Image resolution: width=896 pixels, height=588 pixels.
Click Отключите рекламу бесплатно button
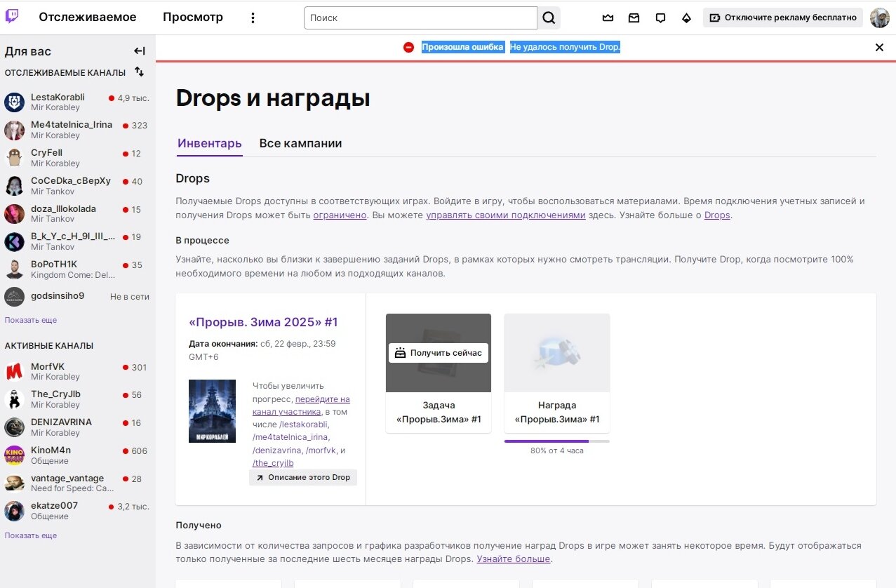(783, 18)
